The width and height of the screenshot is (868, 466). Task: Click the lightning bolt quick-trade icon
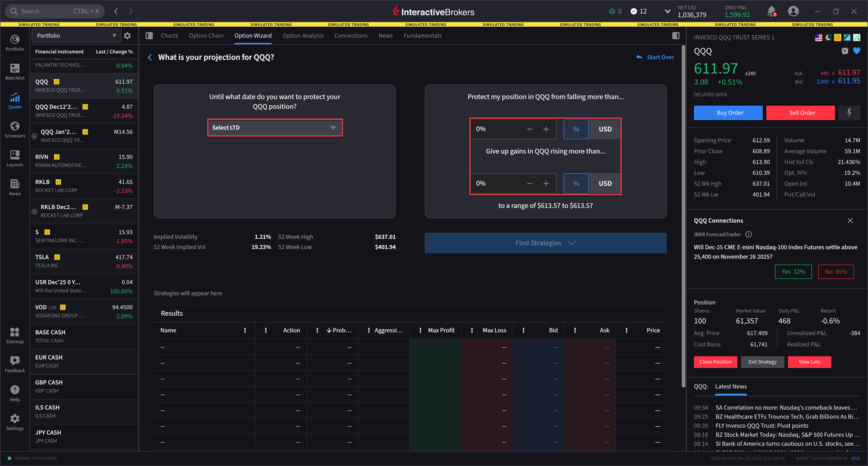tap(849, 113)
